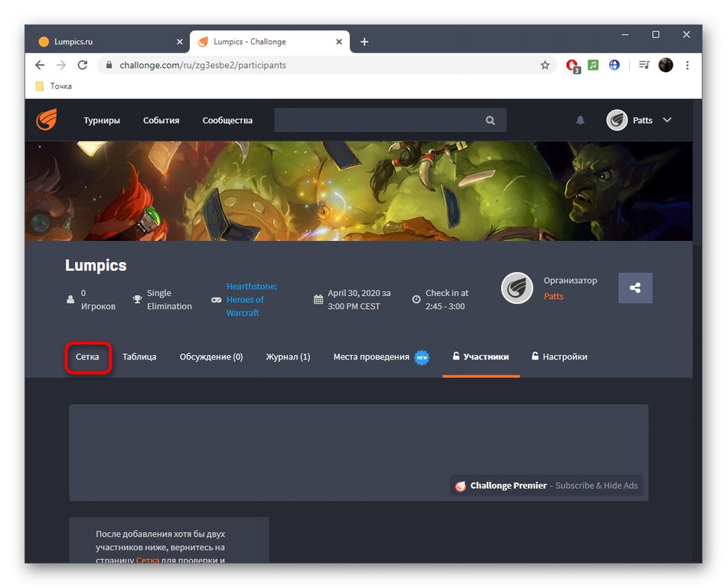Screen dimensions: 727x588
Task: Select the Участники tab
Action: pos(481,357)
